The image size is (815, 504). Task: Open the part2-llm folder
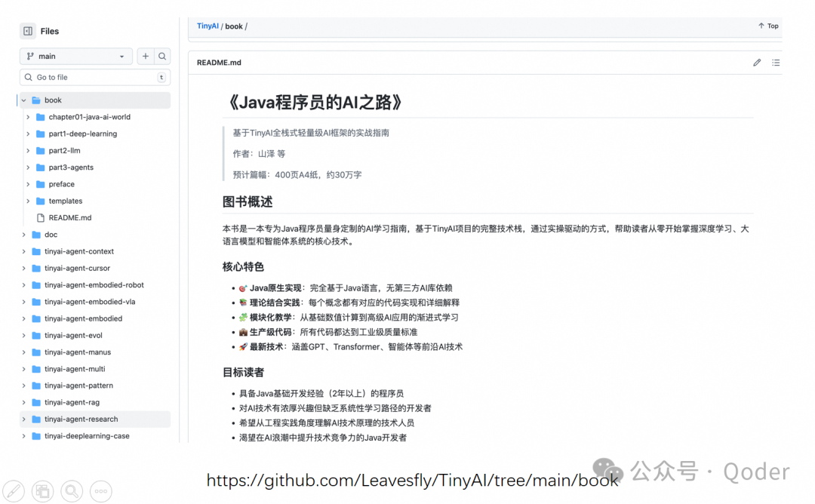coord(64,151)
